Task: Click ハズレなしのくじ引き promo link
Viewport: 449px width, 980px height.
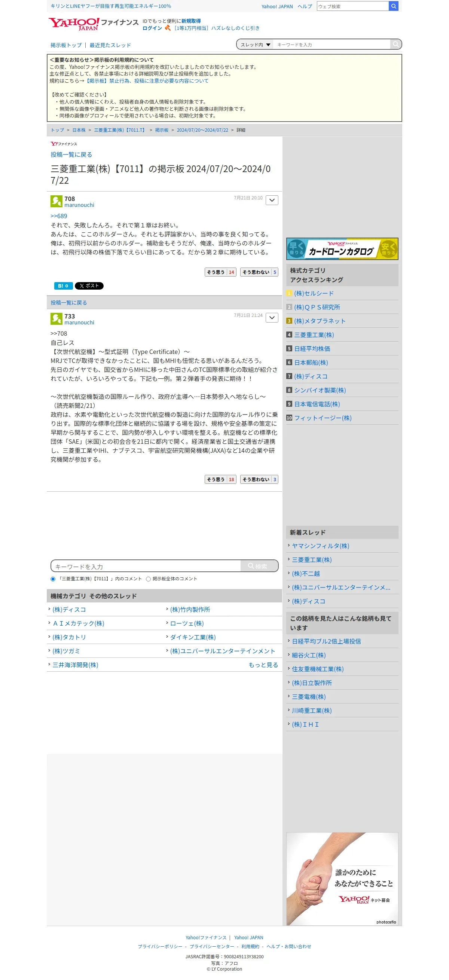Action: click(217, 28)
